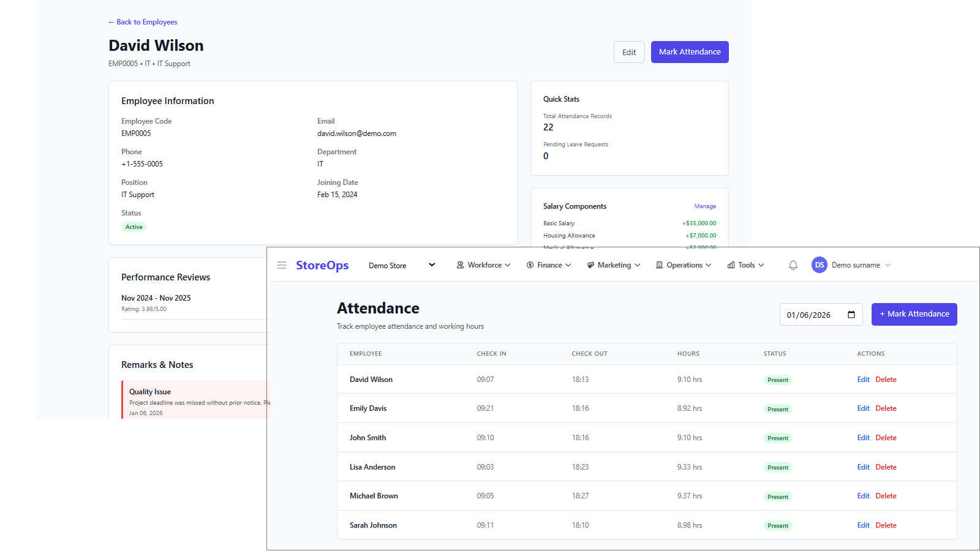Select David Wilson in attendance table
980x551 pixels.
371,380
